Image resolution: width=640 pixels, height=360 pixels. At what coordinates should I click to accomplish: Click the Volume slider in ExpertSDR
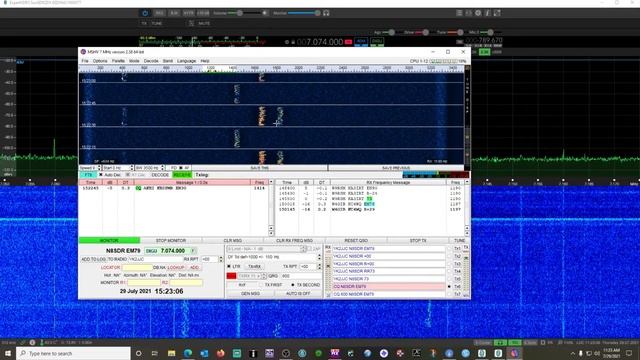(x=244, y=13)
